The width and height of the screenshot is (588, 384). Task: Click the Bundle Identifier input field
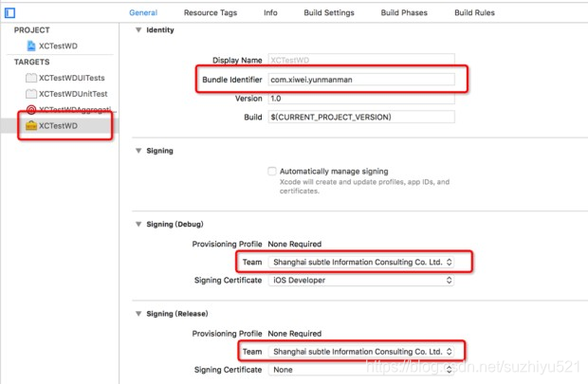(x=361, y=80)
